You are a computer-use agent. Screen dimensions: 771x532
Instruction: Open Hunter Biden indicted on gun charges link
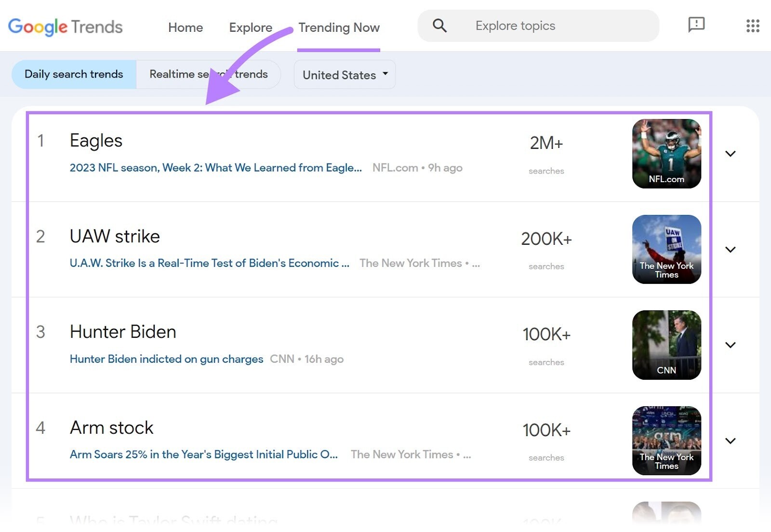click(166, 359)
